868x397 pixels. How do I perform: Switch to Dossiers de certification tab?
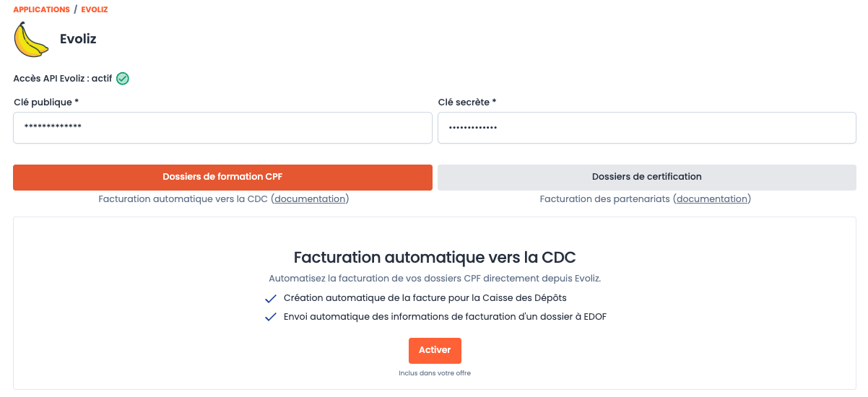point(647,178)
